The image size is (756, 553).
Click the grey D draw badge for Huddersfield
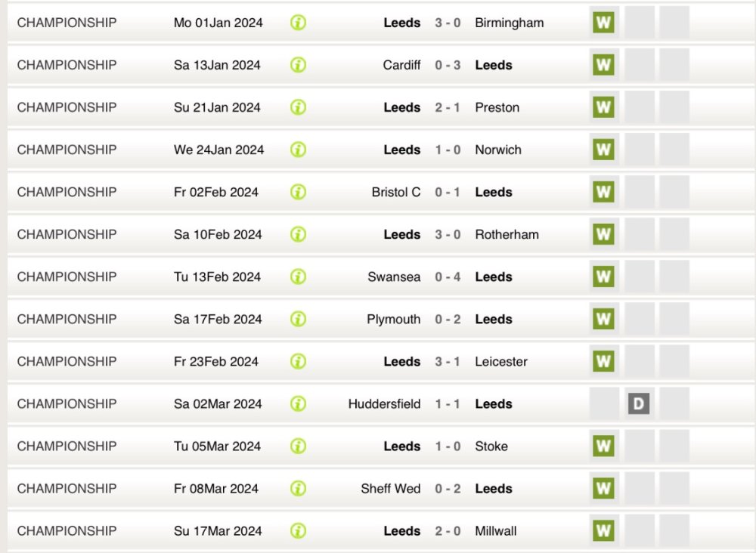pyautogui.click(x=638, y=403)
